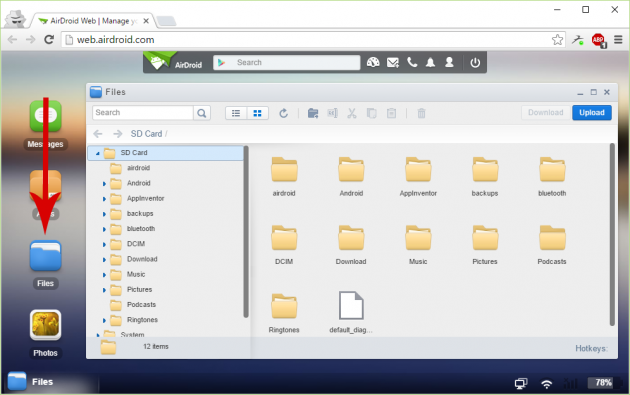This screenshot has height=395, width=630.
Task: Select the backups folder in grid
Action: click(485, 176)
